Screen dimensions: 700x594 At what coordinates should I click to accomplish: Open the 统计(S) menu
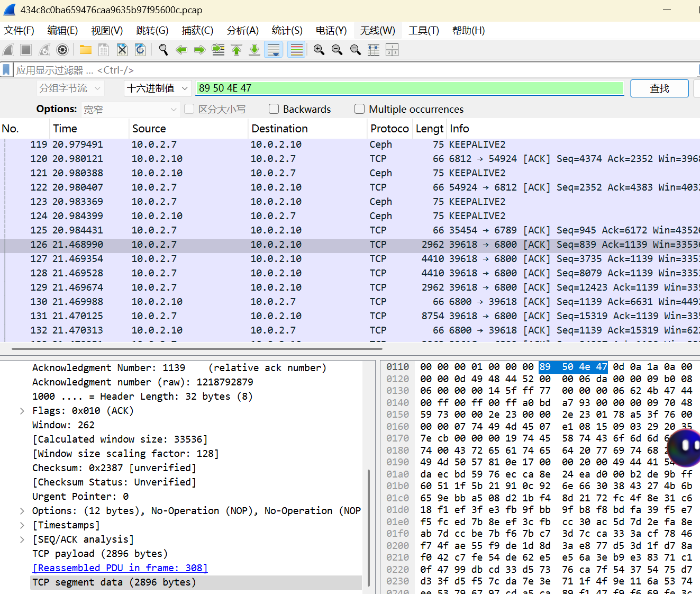(x=287, y=31)
